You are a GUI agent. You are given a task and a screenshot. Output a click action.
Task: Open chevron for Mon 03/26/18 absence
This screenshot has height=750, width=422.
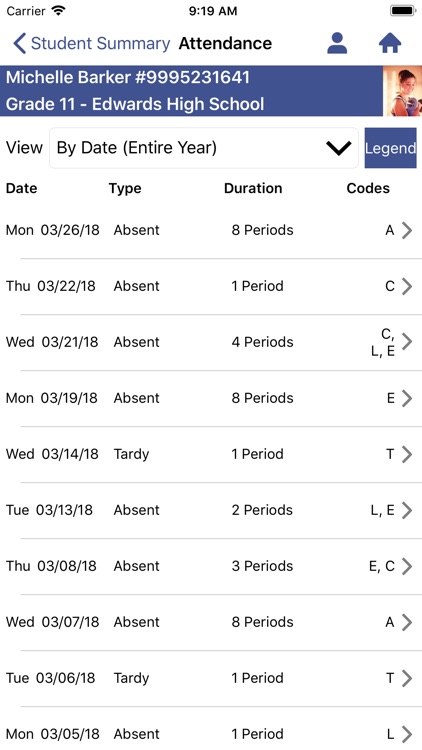(x=407, y=230)
